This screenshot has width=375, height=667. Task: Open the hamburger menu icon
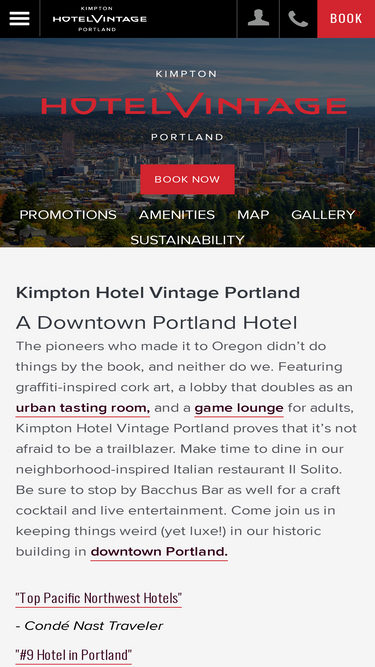click(x=20, y=18)
